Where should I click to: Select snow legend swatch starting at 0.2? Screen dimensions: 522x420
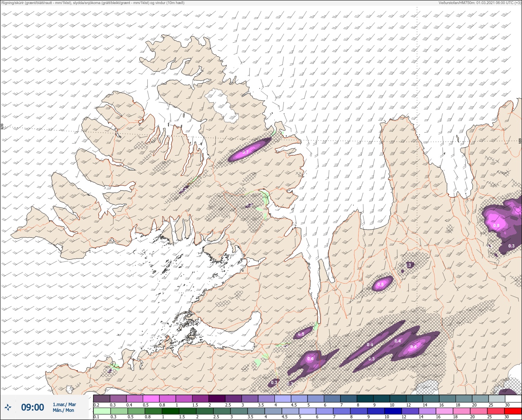[x=102, y=398]
